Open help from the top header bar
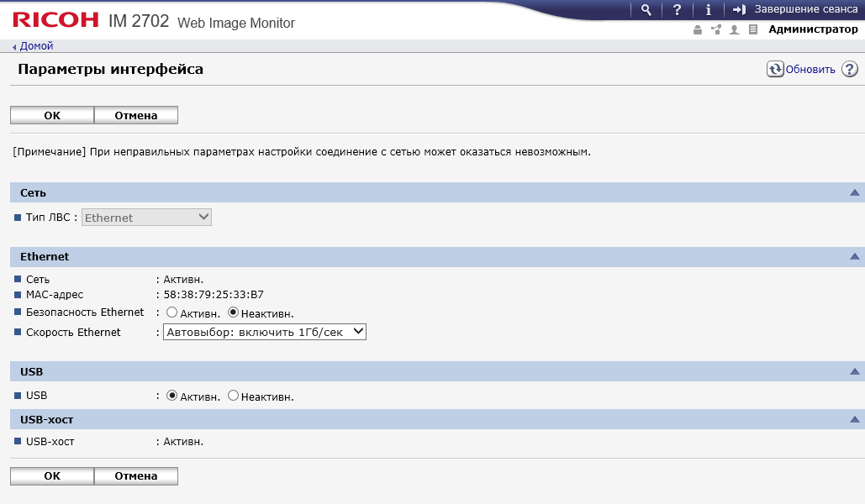The height and width of the screenshot is (504, 865). tap(677, 9)
